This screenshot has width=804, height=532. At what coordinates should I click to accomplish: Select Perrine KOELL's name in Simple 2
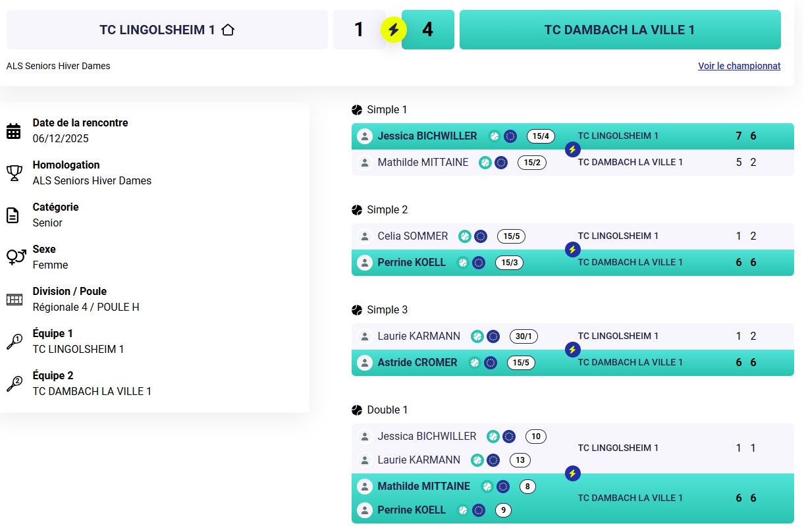[412, 263]
